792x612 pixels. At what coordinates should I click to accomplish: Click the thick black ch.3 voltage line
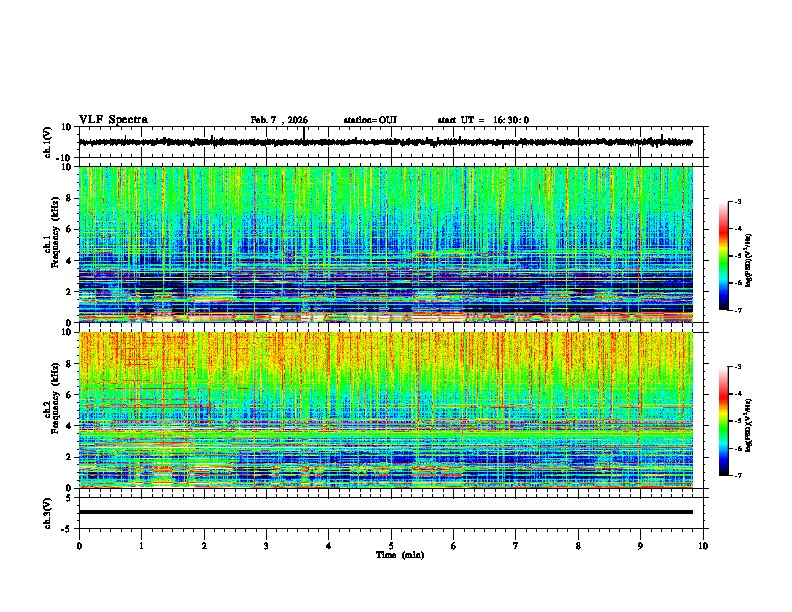coord(385,512)
